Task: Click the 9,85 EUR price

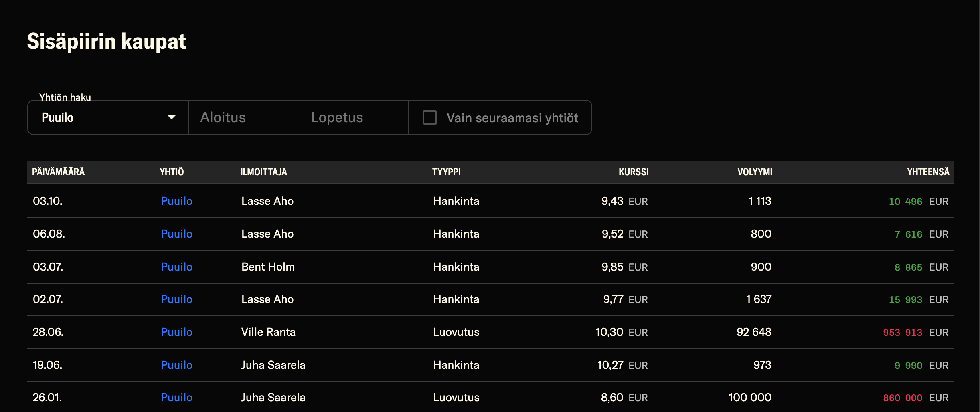Action: pos(624,267)
